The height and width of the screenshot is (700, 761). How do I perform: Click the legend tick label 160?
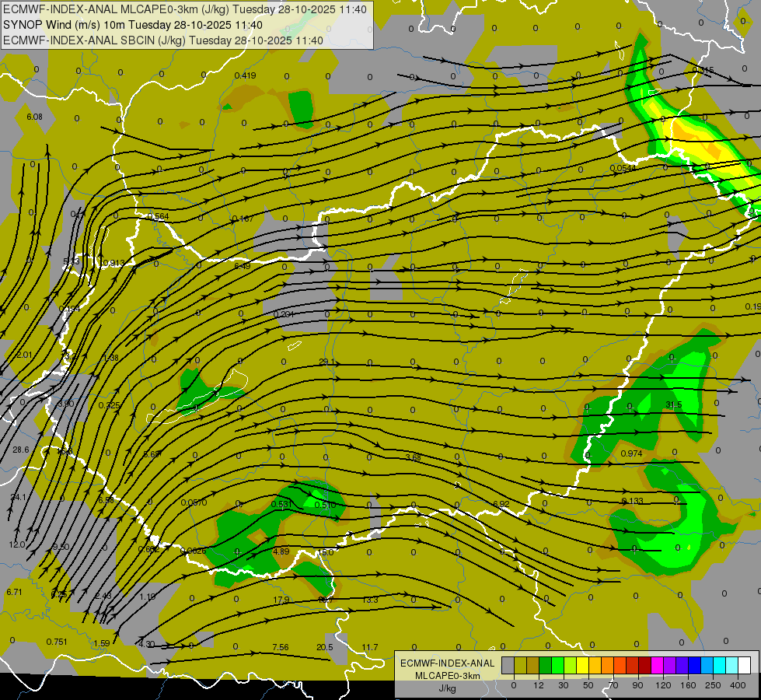688,685
